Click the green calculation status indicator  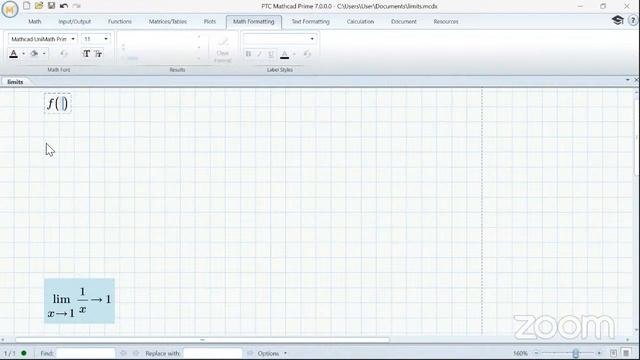coord(24,353)
